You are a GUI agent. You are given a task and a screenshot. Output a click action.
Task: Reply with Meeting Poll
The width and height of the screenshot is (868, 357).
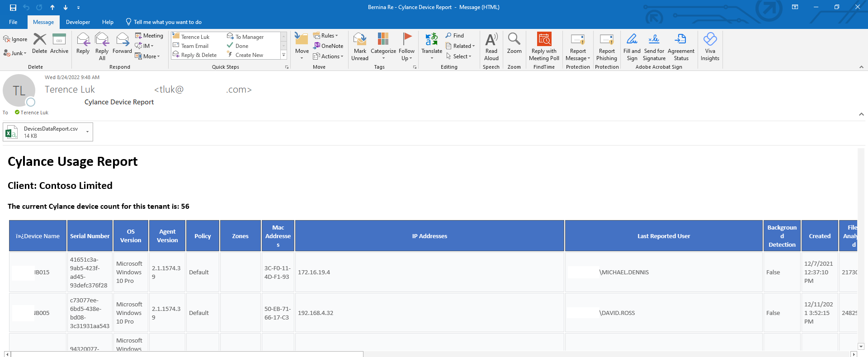click(544, 47)
